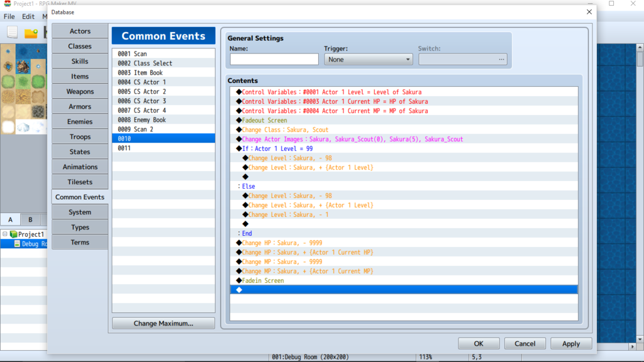The width and height of the screenshot is (644, 362).
Task: Switch to the Actors tab
Action: pos(80,31)
